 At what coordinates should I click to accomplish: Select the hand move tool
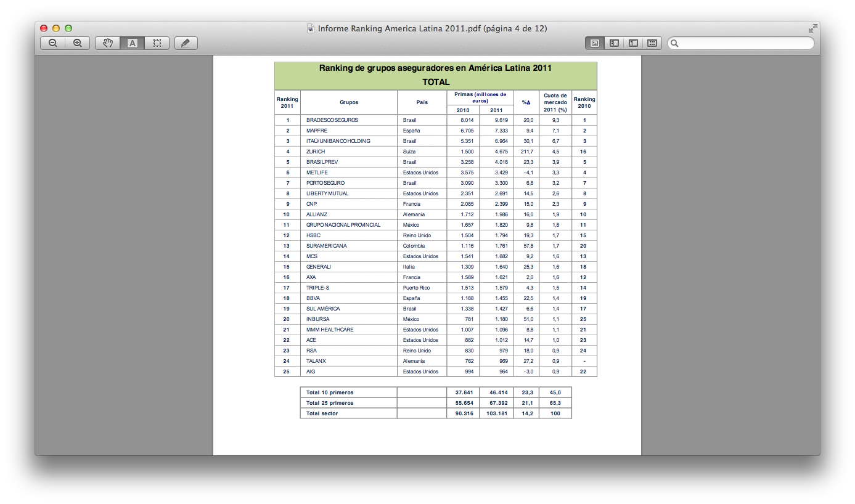108,43
